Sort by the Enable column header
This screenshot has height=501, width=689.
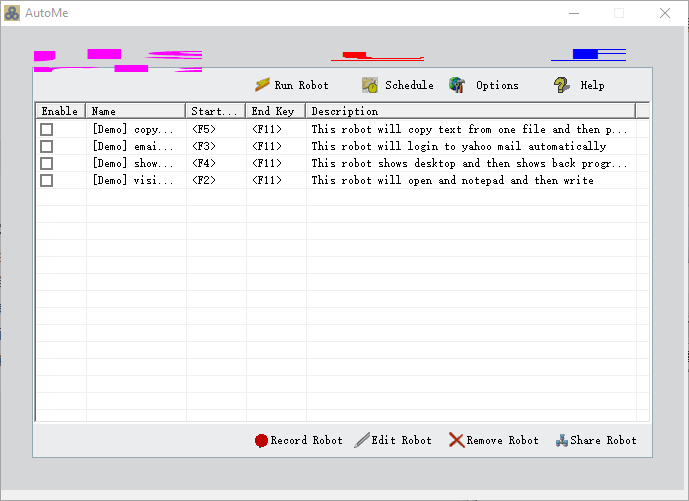tap(61, 111)
